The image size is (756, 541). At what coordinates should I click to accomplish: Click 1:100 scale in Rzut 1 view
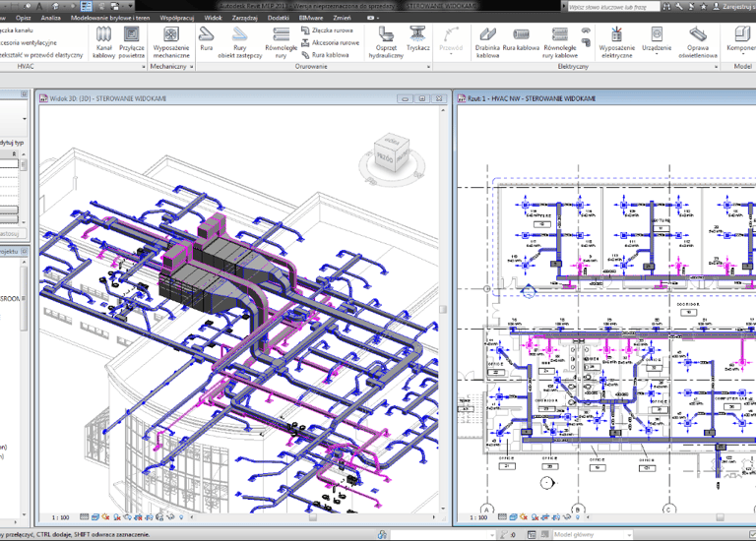478,517
